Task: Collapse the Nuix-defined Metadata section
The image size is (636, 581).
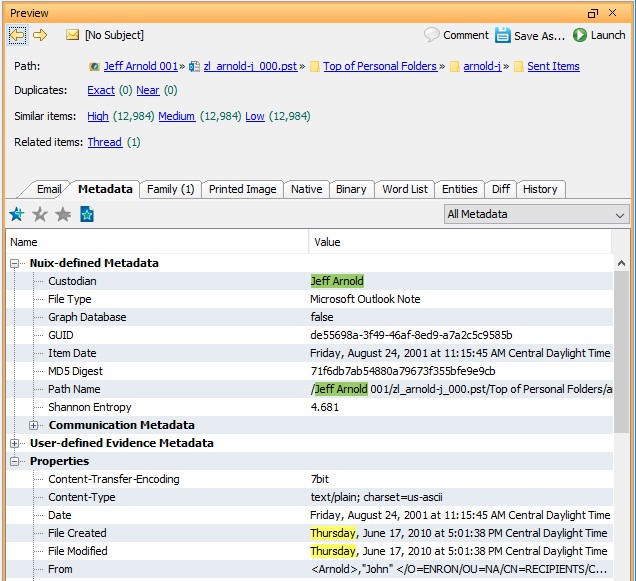Action: pos(16,263)
